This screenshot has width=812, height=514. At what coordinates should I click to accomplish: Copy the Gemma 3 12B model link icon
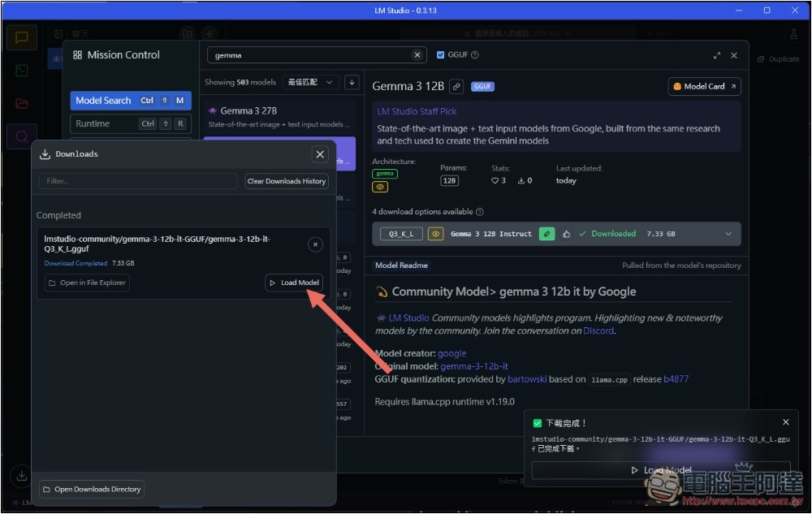(456, 86)
